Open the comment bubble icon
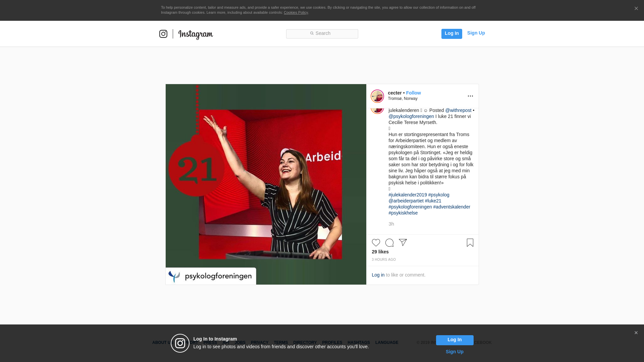 (389, 243)
